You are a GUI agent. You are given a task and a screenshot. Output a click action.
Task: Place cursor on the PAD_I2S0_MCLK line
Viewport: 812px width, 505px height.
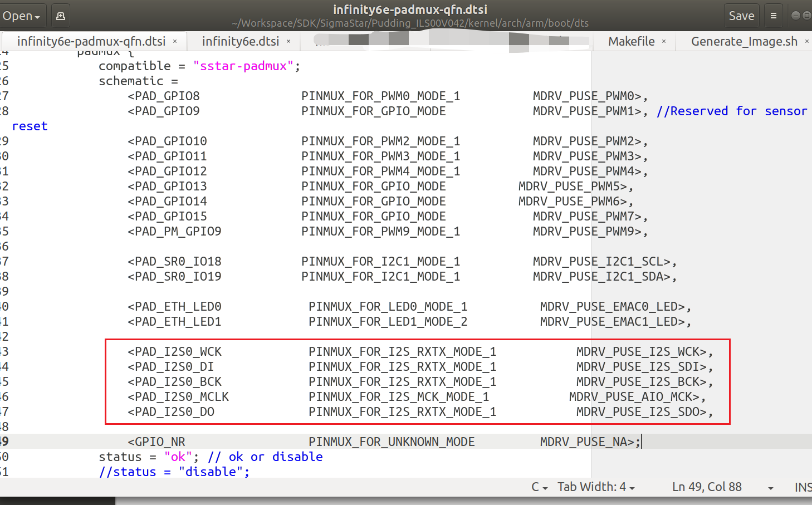178,397
